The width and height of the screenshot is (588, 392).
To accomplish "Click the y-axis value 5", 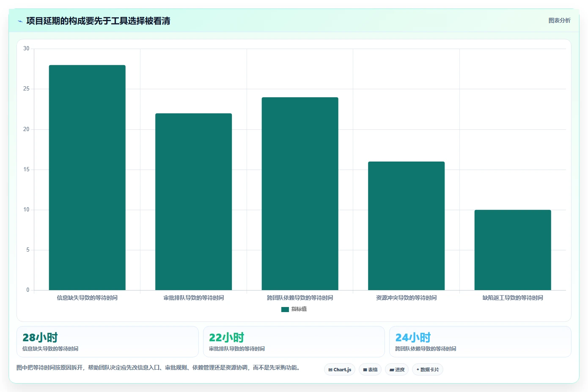I will [28, 250].
